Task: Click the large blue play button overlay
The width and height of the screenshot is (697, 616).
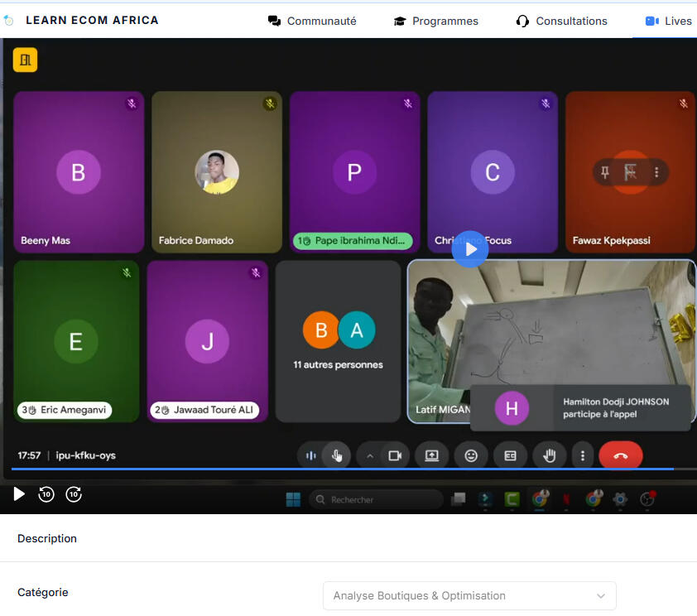Action: (470, 249)
